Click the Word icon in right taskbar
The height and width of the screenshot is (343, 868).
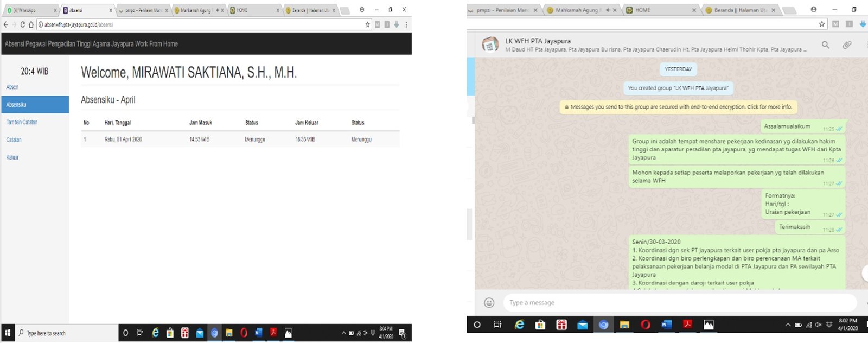[666, 325]
